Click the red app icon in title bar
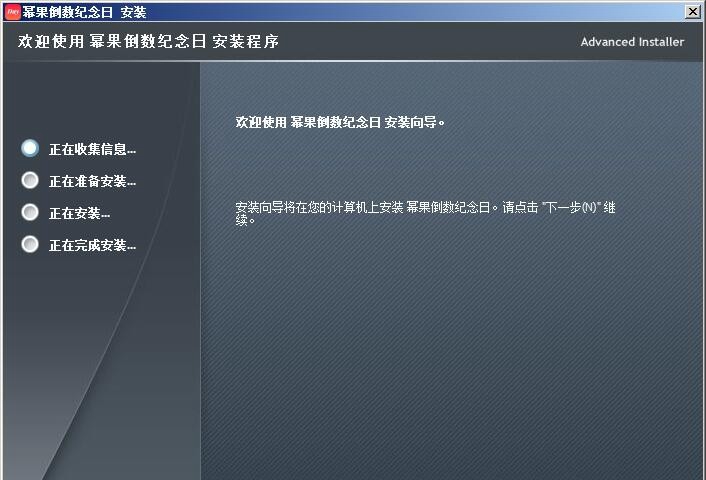This screenshot has width=706, height=480. [x=12, y=12]
